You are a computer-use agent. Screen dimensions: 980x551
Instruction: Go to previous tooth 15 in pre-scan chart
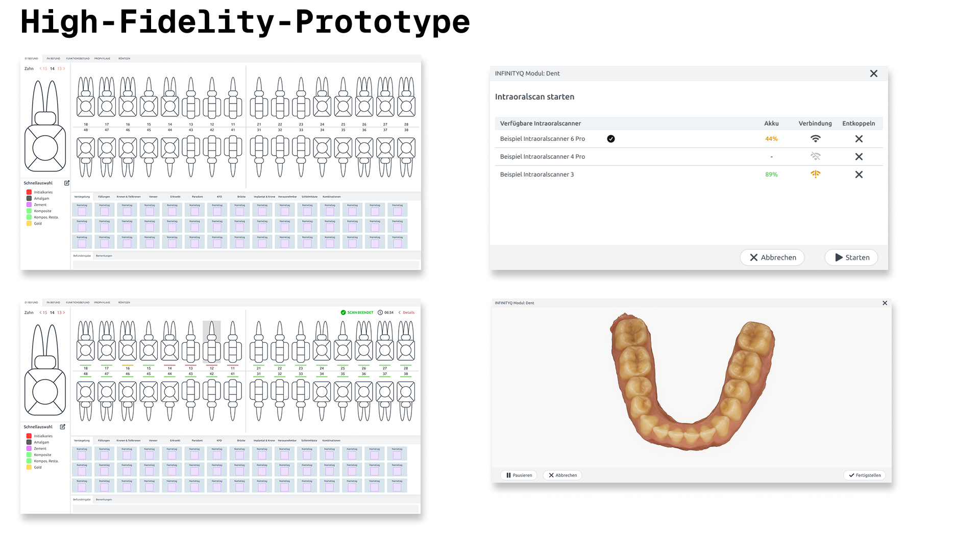point(43,69)
